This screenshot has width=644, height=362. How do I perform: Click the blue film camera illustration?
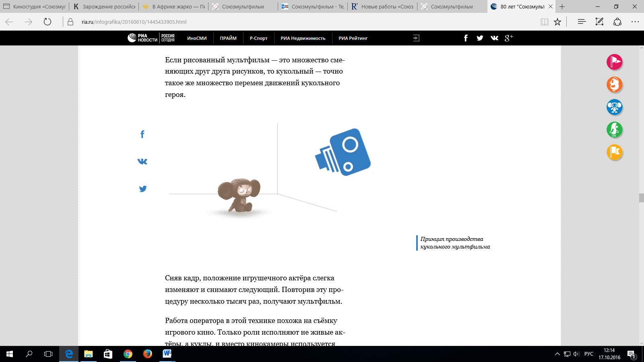343,152
